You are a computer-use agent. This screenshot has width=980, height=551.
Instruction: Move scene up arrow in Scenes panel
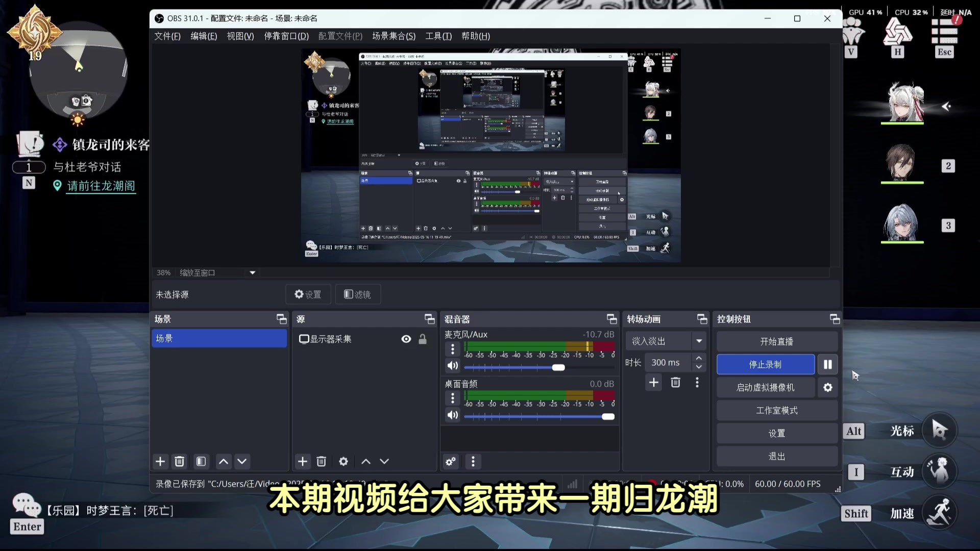(224, 462)
